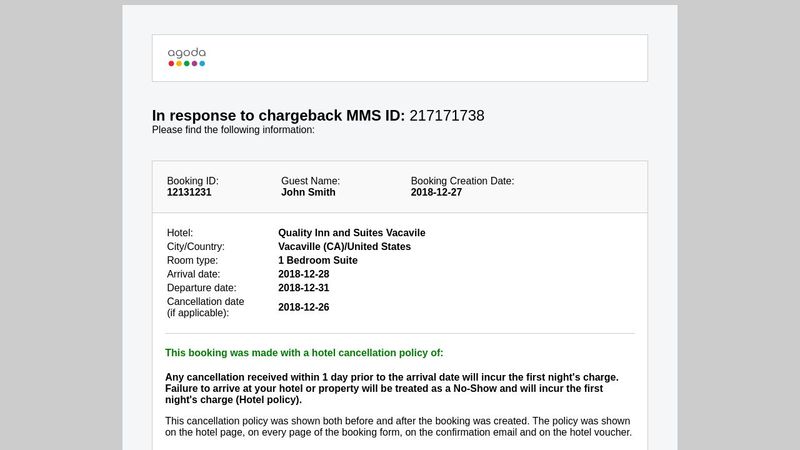
Task: Click the 'Hotel:' label
Action: pyautogui.click(x=180, y=233)
